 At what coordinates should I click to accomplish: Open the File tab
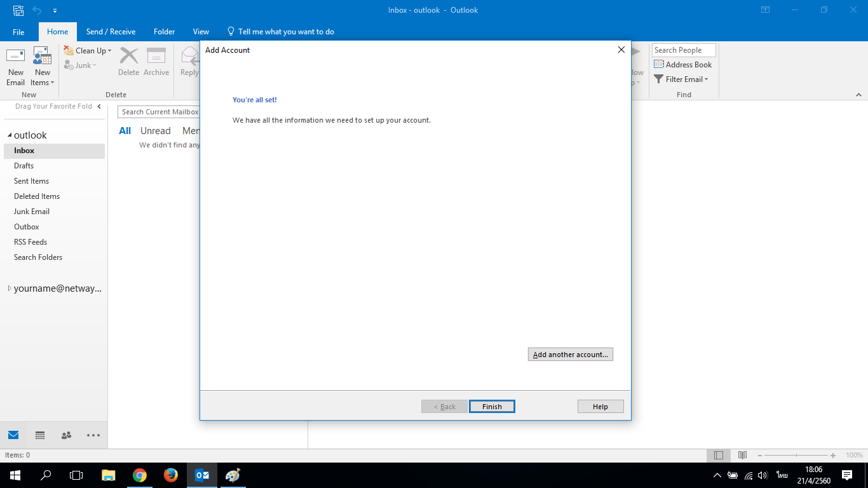click(x=18, y=32)
